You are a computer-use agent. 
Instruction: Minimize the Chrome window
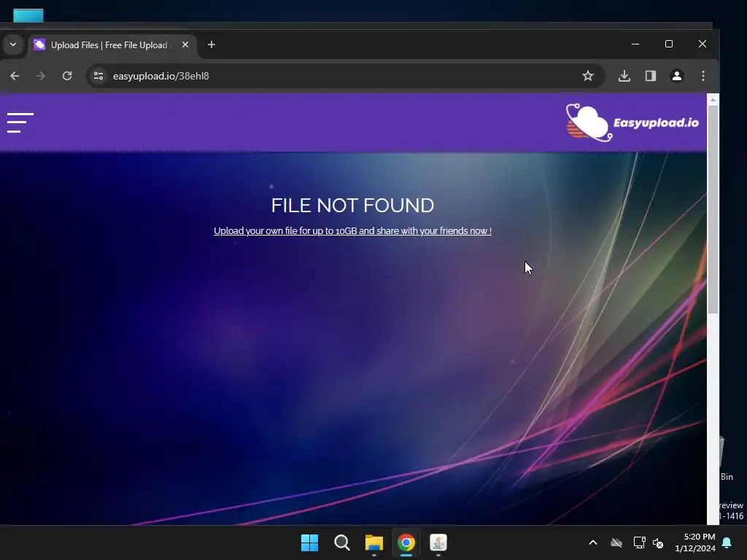pos(635,44)
